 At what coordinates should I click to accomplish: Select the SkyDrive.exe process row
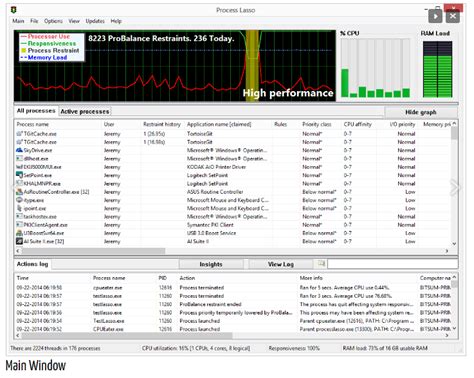click(233, 150)
